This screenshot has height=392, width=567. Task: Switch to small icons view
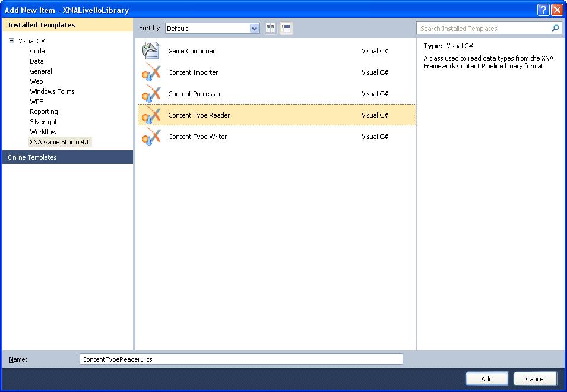pos(271,28)
